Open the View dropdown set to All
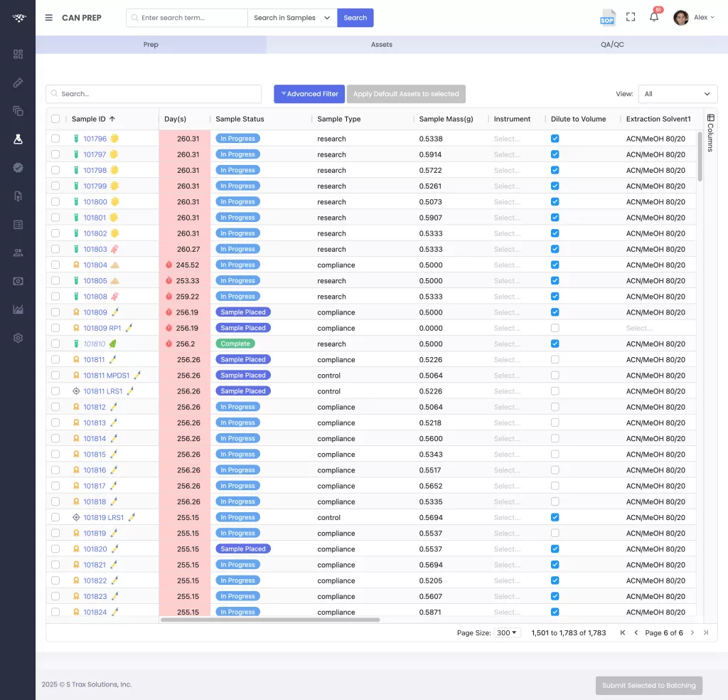Image resolution: width=728 pixels, height=700 pixels. coord(678,94)
